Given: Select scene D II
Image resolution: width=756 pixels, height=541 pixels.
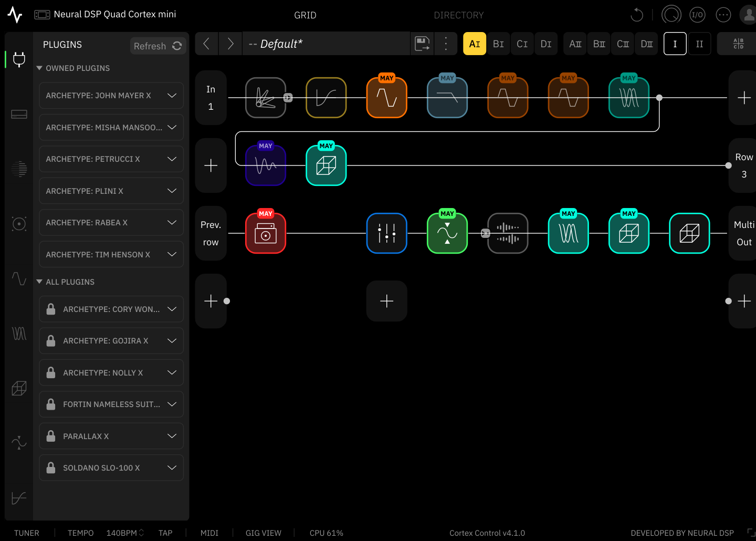Looking at the screenshot, I should click(x=647, y=44).
